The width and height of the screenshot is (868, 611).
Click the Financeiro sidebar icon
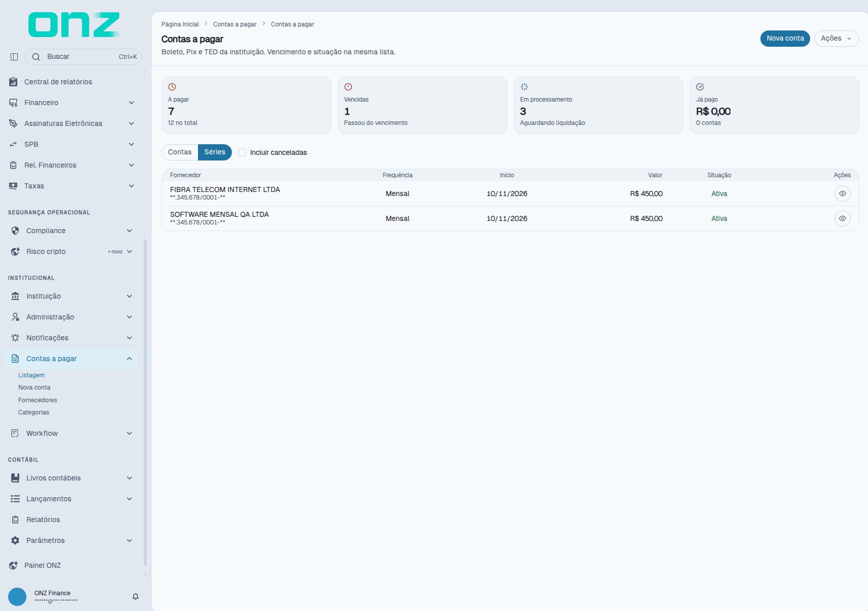click(x=13, y=103)
